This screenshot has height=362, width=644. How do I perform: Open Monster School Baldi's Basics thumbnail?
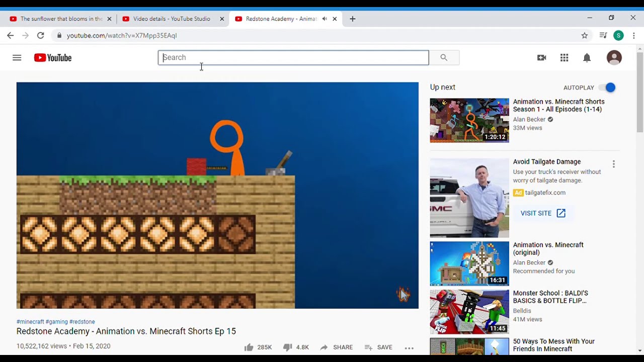(x=469, y=312)
